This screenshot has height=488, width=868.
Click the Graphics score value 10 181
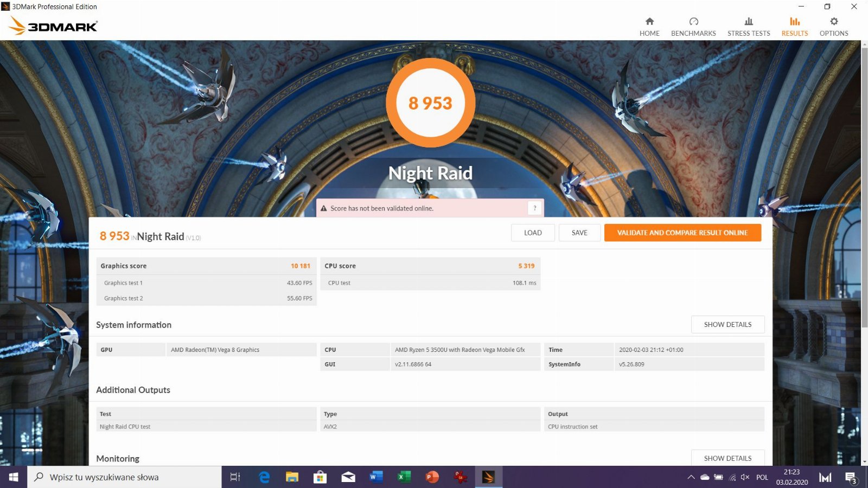coord(301,266)
